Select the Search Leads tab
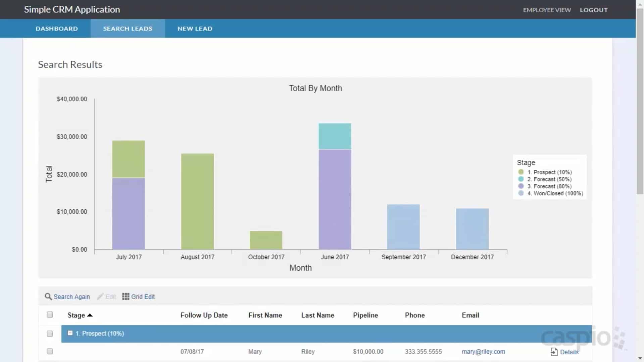The height and width of the screenshot is (362, 644). point(128,29)
